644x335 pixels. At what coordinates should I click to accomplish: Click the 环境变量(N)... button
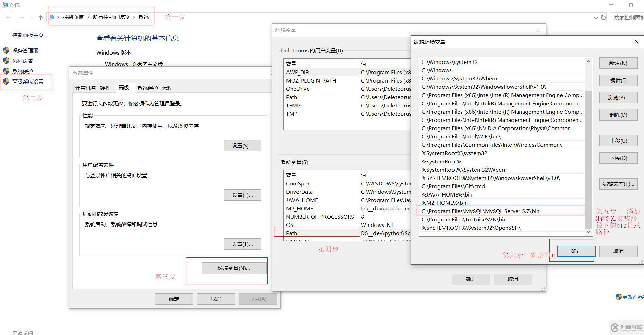click(234, 268)
